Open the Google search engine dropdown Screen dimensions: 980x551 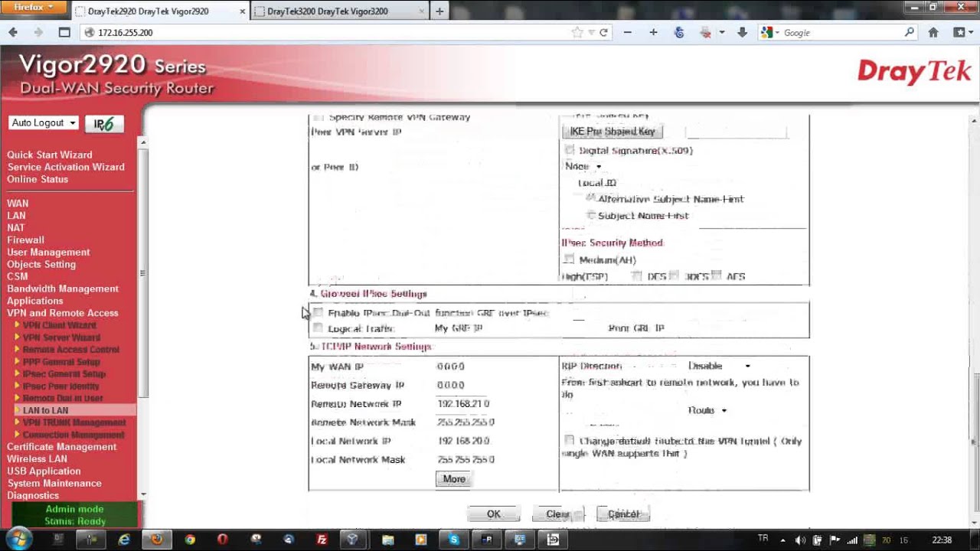click(x=769, y=32)
